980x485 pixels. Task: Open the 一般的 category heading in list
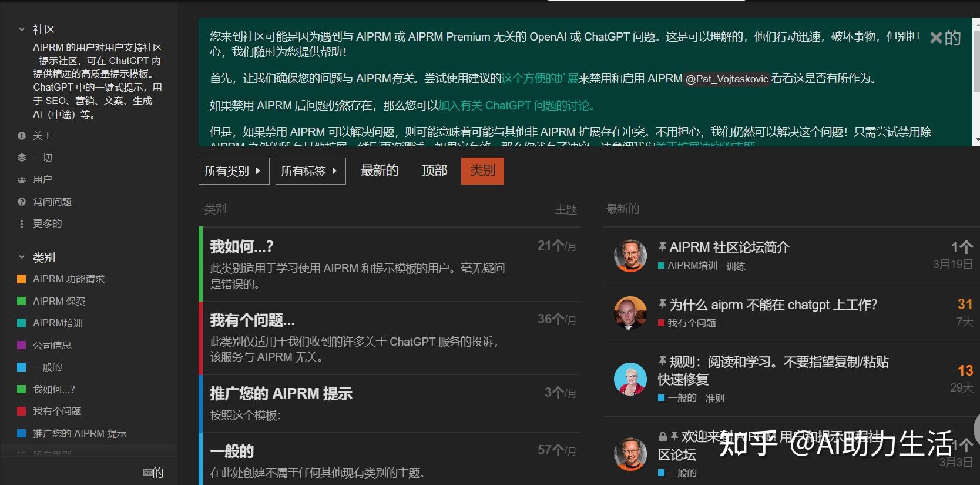232,451
